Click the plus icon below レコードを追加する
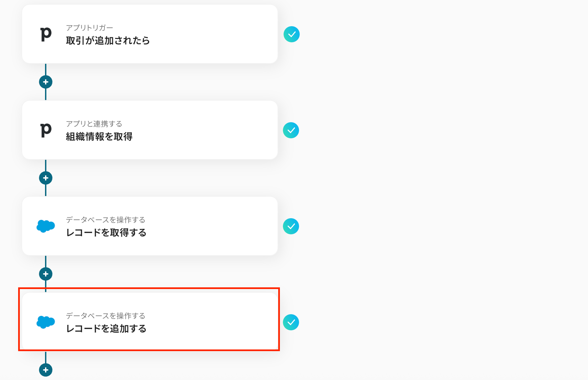588x380 pixels. [46, 370]
